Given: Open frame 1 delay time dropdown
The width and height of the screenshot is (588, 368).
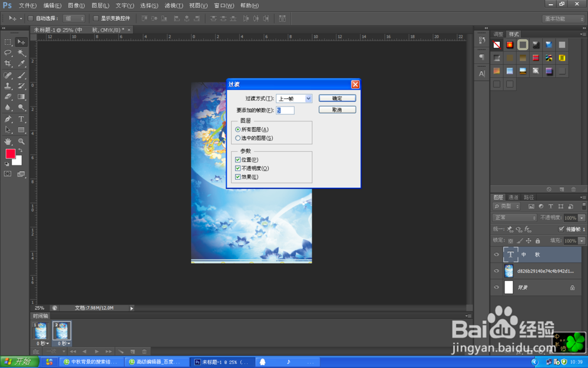Looking at the screenshot, I should coord(42,344).
